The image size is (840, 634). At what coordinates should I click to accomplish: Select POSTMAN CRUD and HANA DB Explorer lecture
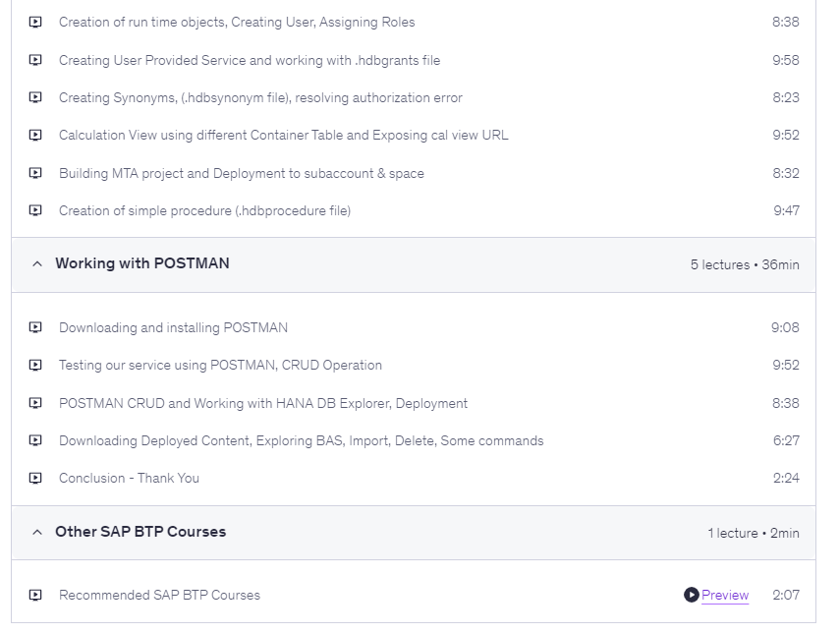263,403
